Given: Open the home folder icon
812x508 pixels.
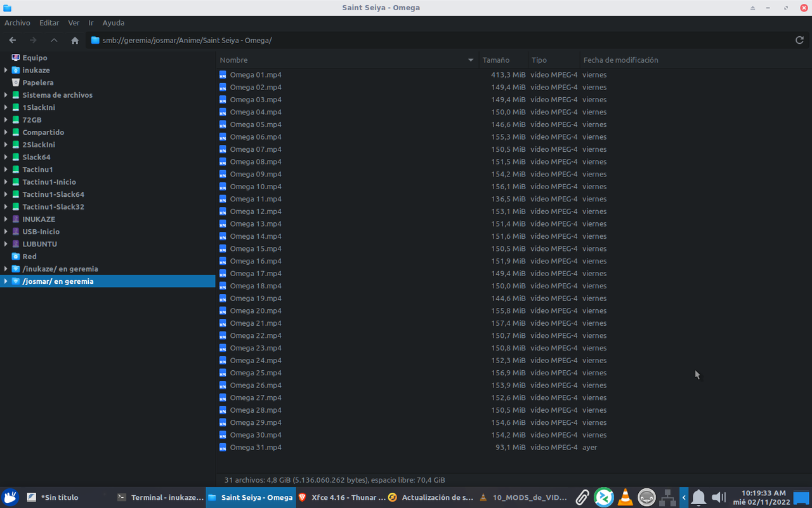Looking at the screenshot, I should tap(75, 40).
